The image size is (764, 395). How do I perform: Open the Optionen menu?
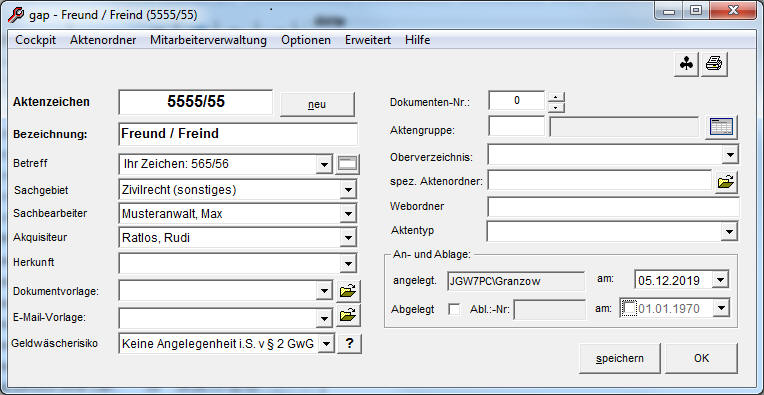[306, 40]
